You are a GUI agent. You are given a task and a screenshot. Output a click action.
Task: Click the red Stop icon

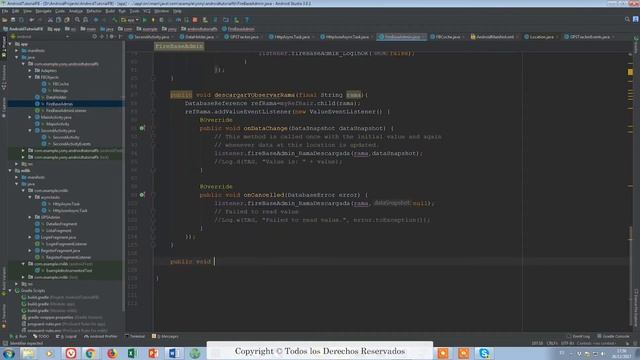tap(195, 20)
